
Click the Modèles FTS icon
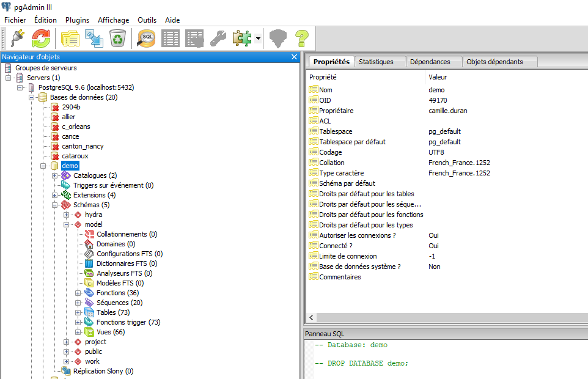point(89,283)
